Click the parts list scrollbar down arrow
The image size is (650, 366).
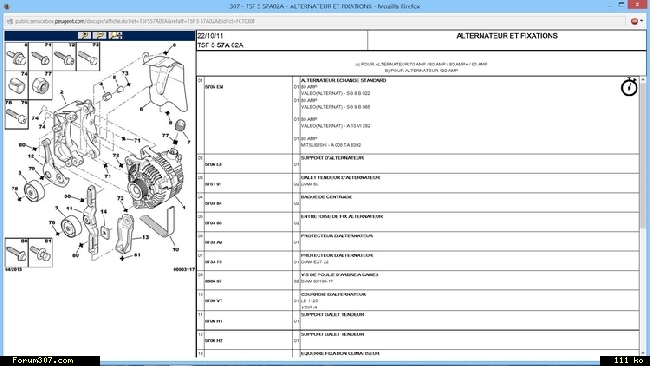643,354
